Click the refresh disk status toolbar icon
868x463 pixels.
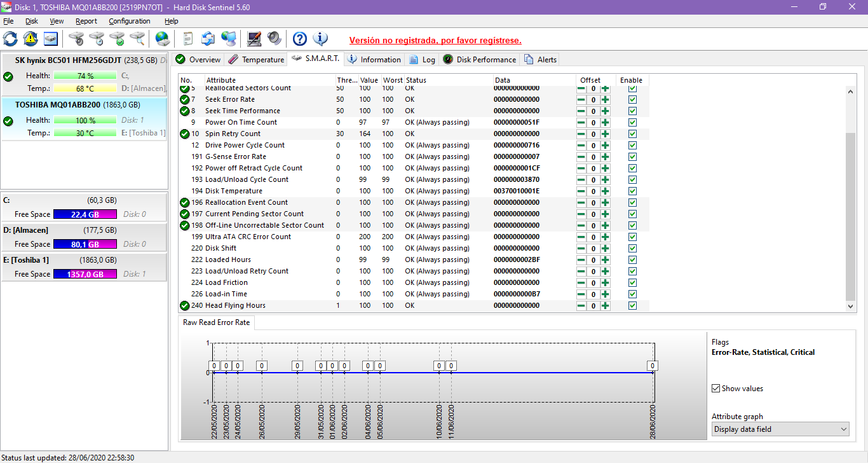[x=10, y=39]
